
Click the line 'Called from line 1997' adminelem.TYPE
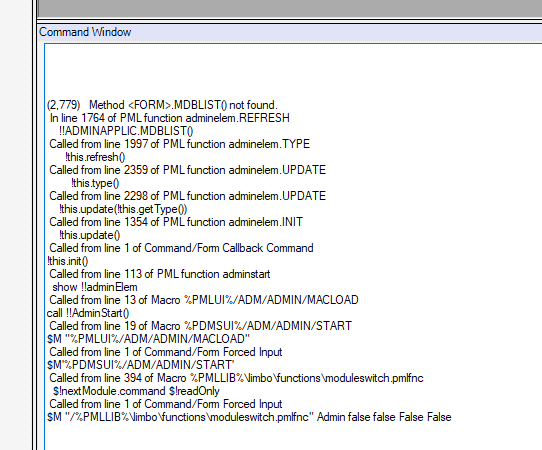coord(179,144)
